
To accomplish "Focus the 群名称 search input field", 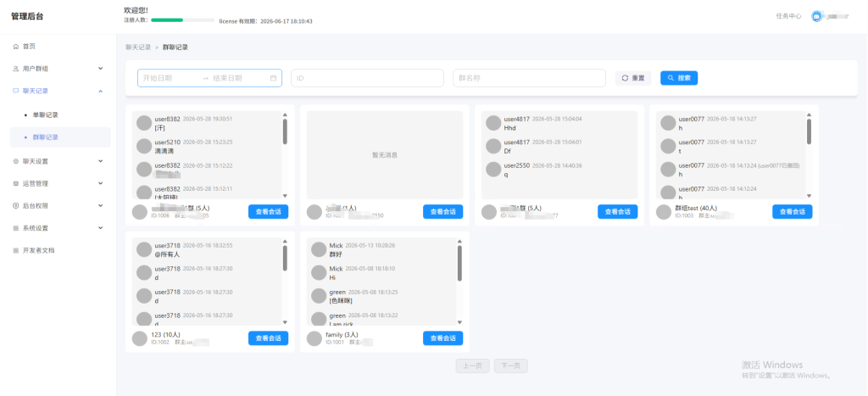I will point(529,78).
